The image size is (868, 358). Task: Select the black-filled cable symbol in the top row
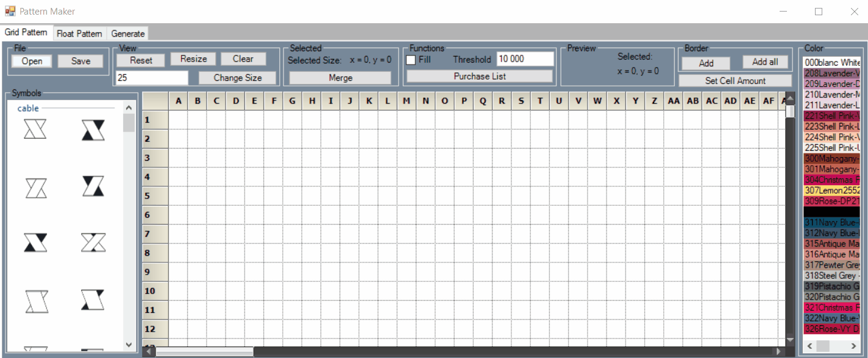point(93,130)
